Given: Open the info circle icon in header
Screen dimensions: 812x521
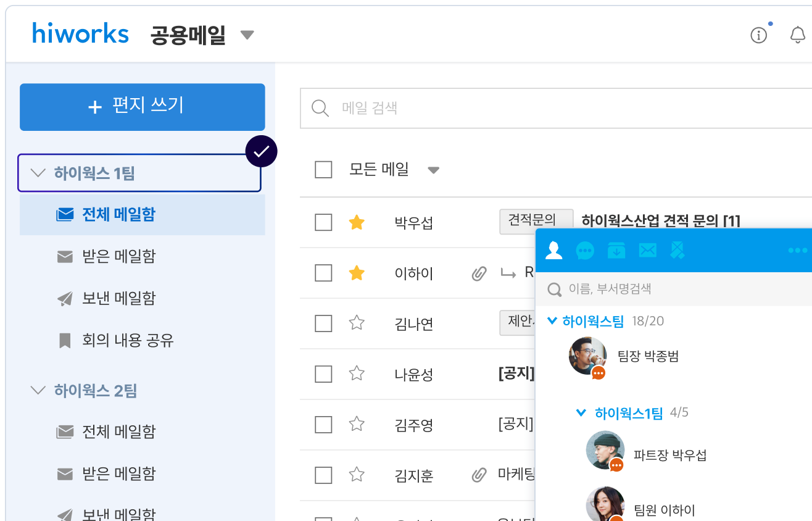Looking at the screenshot, I should click(x=758, y=35).
